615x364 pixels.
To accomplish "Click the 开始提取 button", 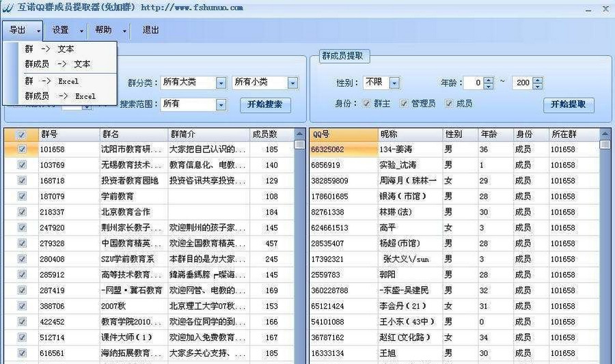I will [569, 104].
